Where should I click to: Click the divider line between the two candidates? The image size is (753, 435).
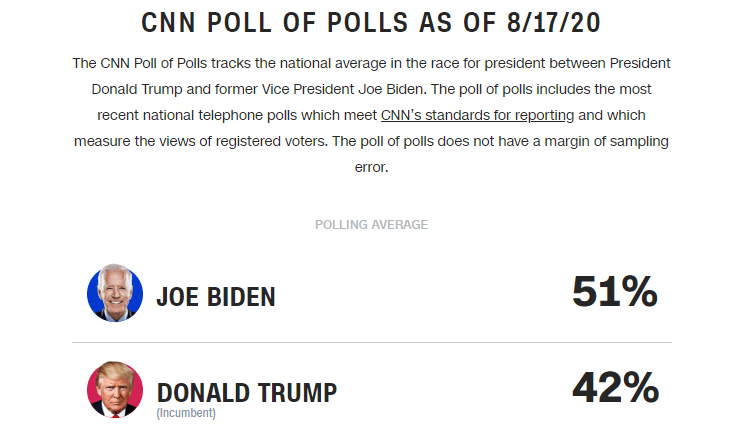click(x=372, y=342)
